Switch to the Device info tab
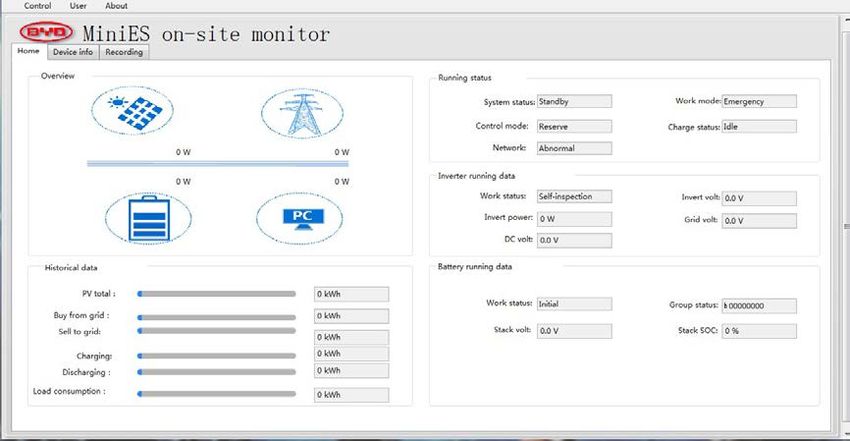The width and height of the screenshot is (850, 441). tap(73, 52)
